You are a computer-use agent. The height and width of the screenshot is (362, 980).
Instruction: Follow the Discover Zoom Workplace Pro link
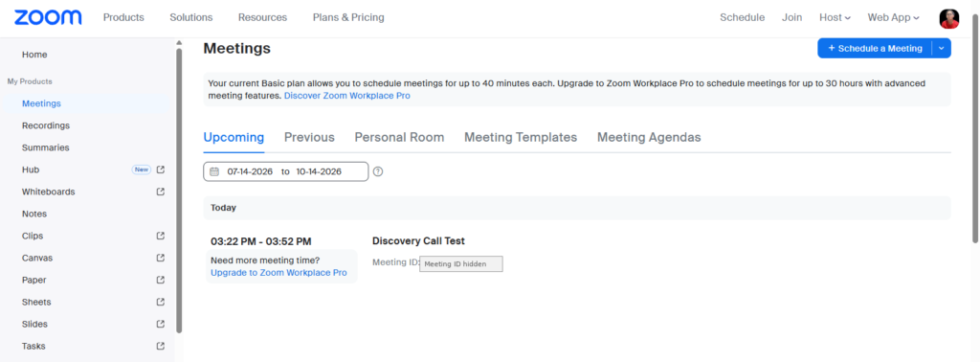(346, 97)
